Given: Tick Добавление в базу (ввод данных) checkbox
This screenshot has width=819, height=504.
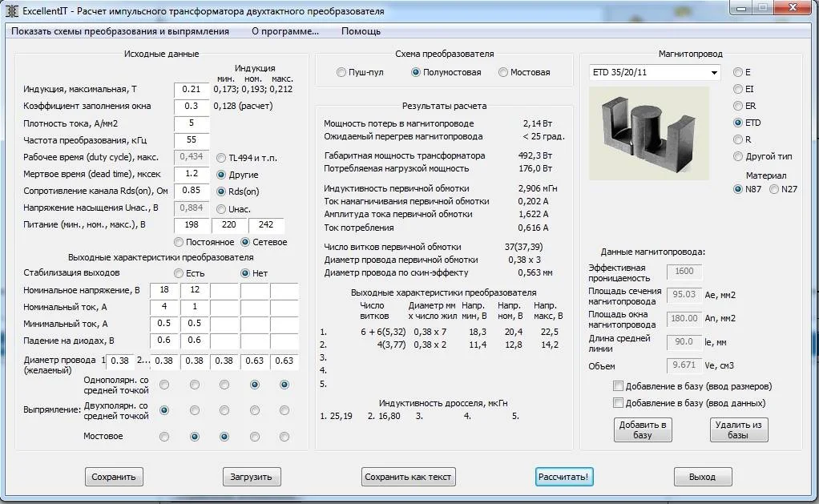Looking at the screenshot, I should [x=618, y=403].
